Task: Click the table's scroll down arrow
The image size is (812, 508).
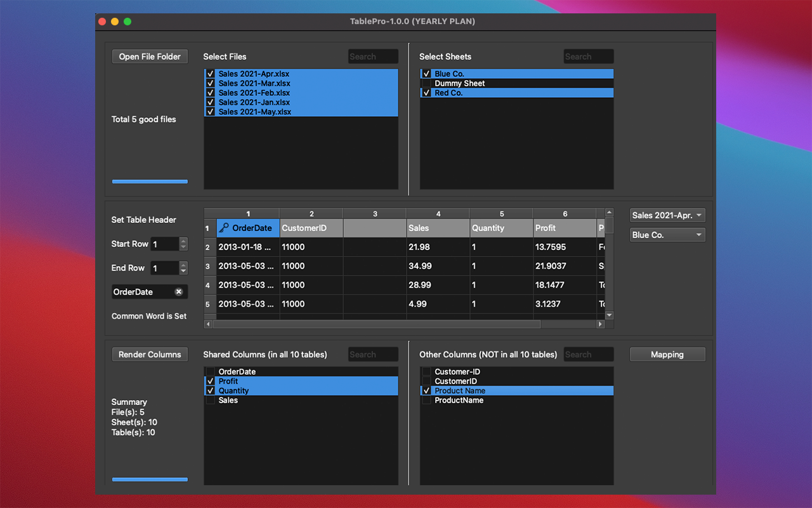Action: (x=610, y=315)
